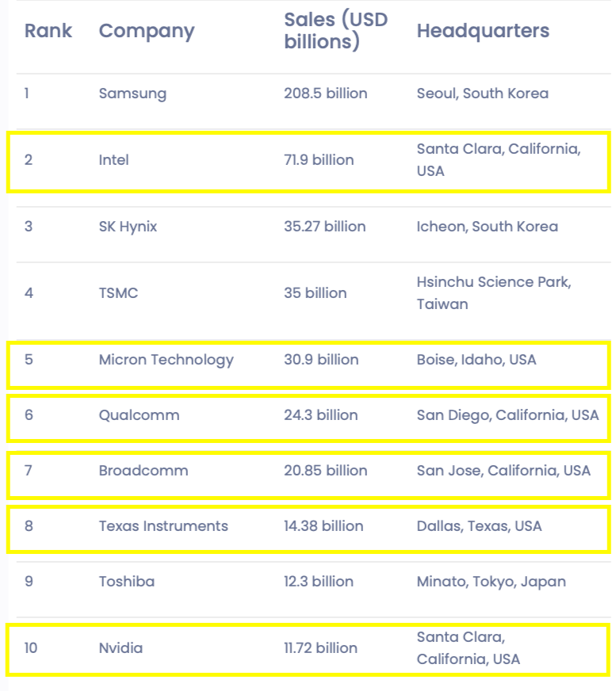Select the Samsung company cell

(x=132, y=94)
